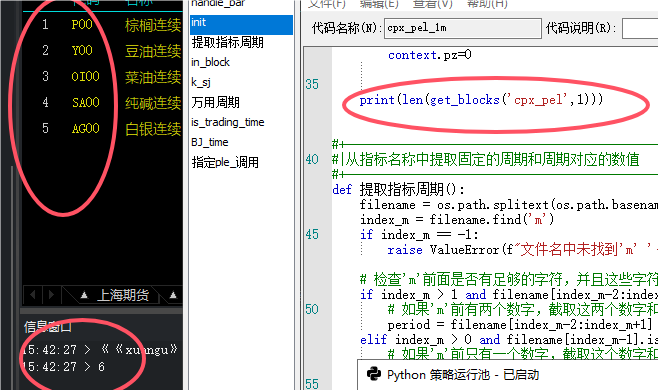
Task: Open the 查看(V) menu
Action: point(433,4)
